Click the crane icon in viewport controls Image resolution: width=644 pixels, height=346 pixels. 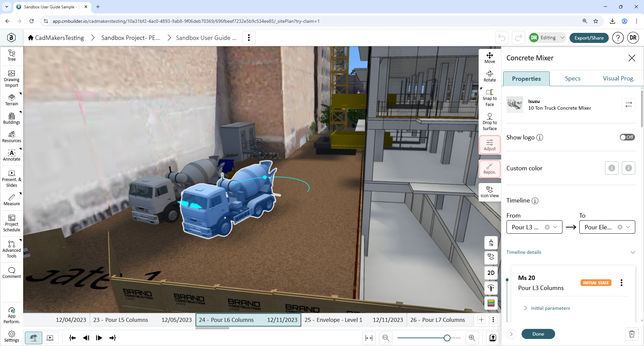click(491, 288)
